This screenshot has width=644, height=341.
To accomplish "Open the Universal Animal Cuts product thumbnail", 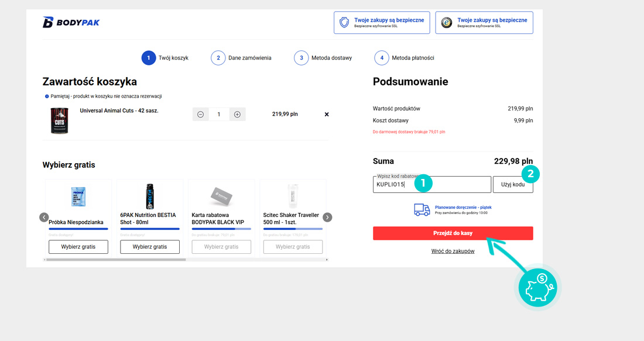I will [59, 120].
